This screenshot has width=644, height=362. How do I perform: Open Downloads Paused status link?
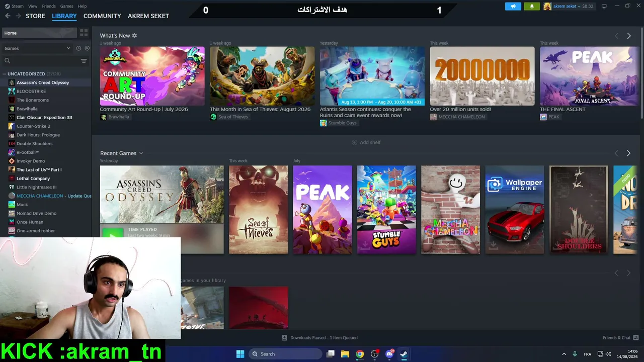324,338
